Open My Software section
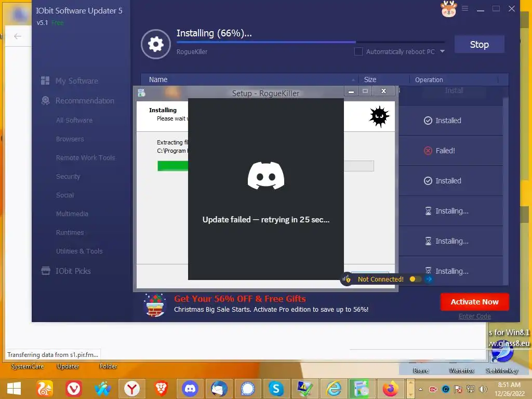 pyautogui.click(x=77, y=81)
